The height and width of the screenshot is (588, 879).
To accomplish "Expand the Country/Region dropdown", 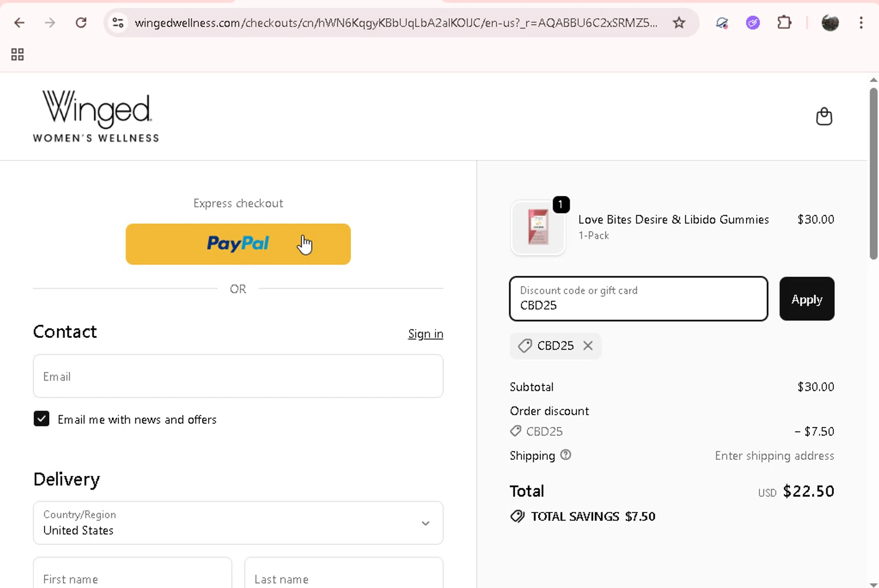I will pos(238,523).
